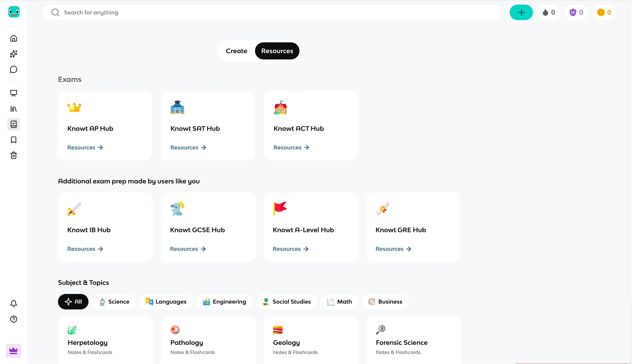Click the teal plus create button
Image resolution: width=632 pixels, height=364 pixels.
521,12
